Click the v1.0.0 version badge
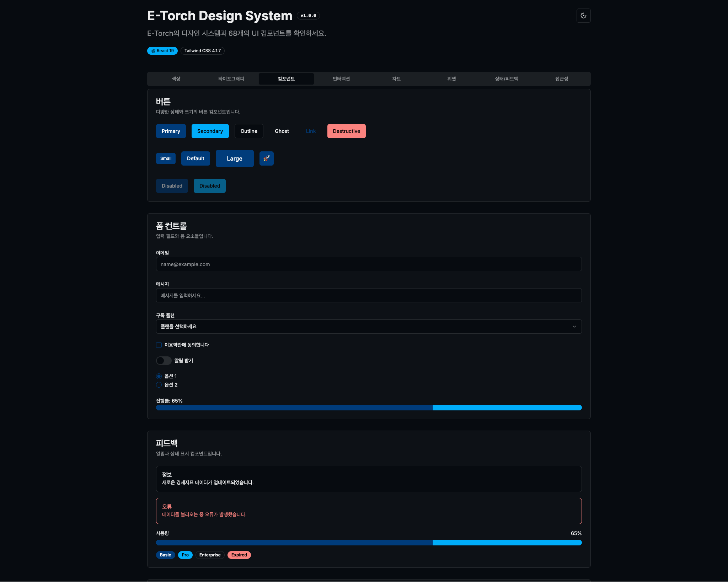728x582 pixels. (x=308, y=16)
